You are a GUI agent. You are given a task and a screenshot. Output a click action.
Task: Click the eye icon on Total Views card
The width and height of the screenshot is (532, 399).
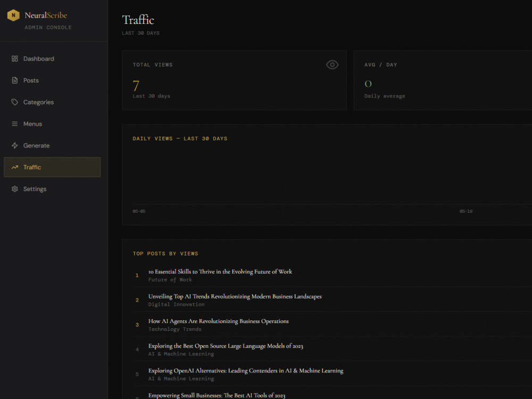[332, 65]
